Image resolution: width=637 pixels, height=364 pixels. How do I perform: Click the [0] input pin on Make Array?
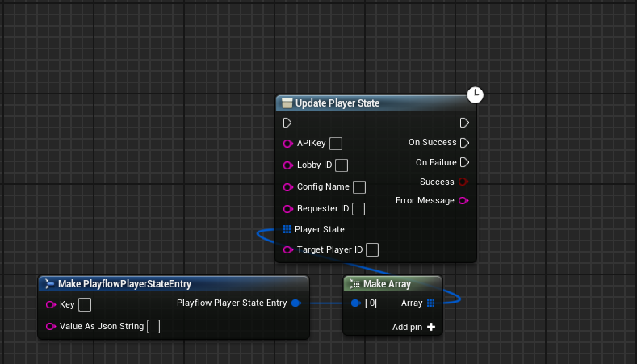(356, 303)
